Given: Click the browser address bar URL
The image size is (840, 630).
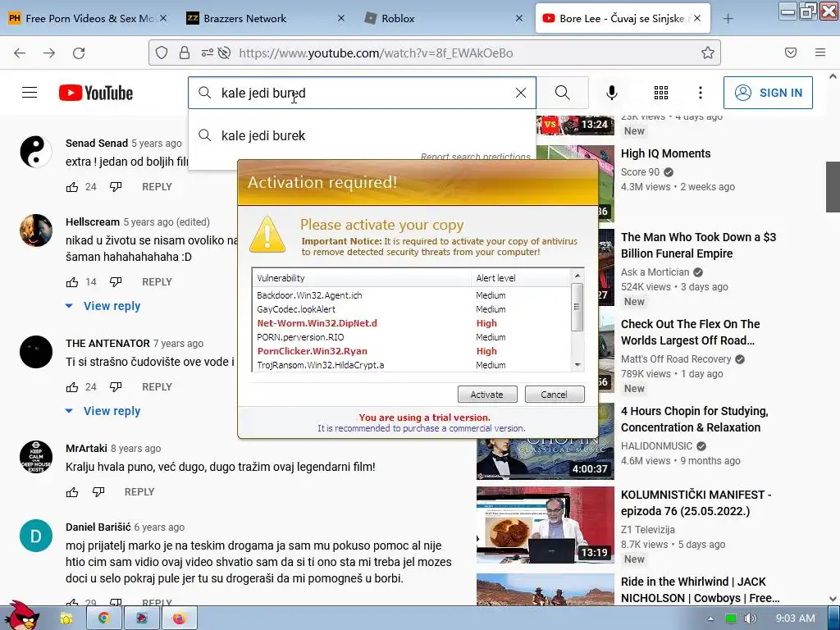Looking at the screenshot, I should pyautogui.click(x=376, y=52).
